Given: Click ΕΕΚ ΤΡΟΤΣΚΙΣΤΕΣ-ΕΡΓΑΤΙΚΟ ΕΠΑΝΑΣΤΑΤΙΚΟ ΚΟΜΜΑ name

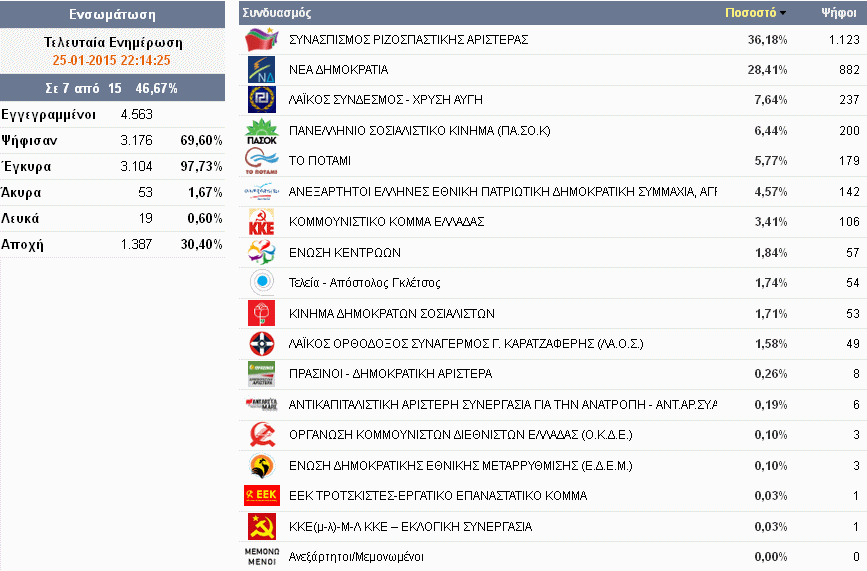Looking at the screenshot, I should (x=438, y=496).
